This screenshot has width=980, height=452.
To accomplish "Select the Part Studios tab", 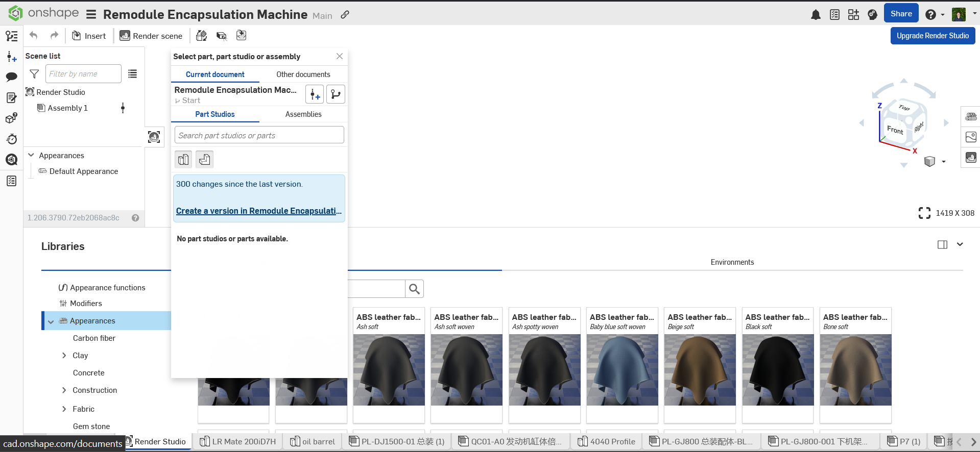I will [215, 114].
